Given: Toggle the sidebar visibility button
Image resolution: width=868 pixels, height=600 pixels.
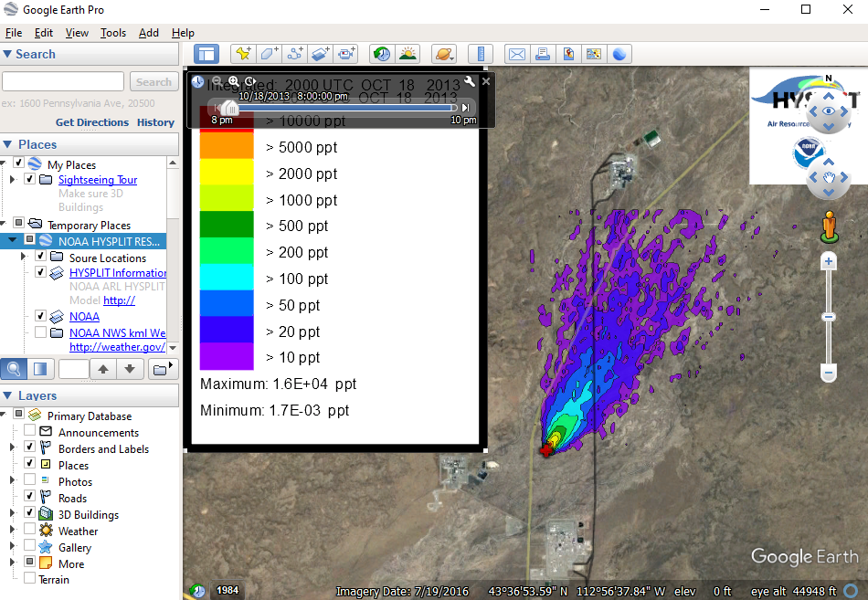Looking at the screenshot, I should pyautogui.click(x=206, y=54).
